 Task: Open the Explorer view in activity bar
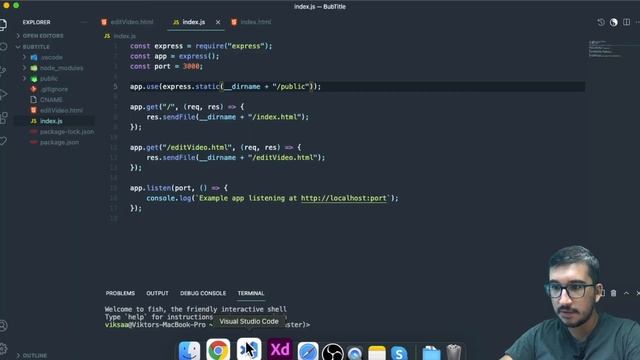pos(3,24)
